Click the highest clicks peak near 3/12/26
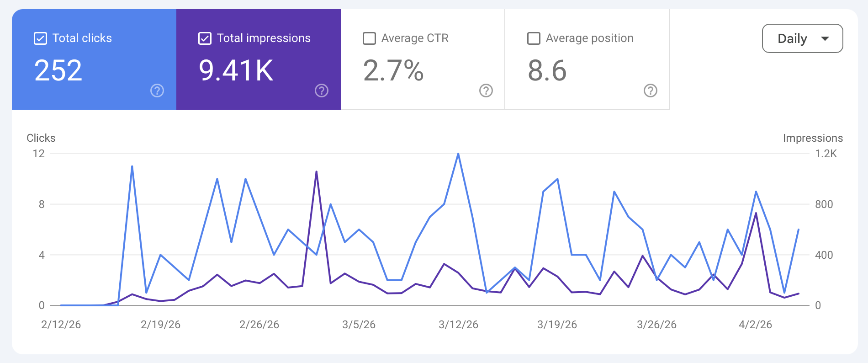The height and width of the screenshot is (363, 868). (x=458, y=154)
